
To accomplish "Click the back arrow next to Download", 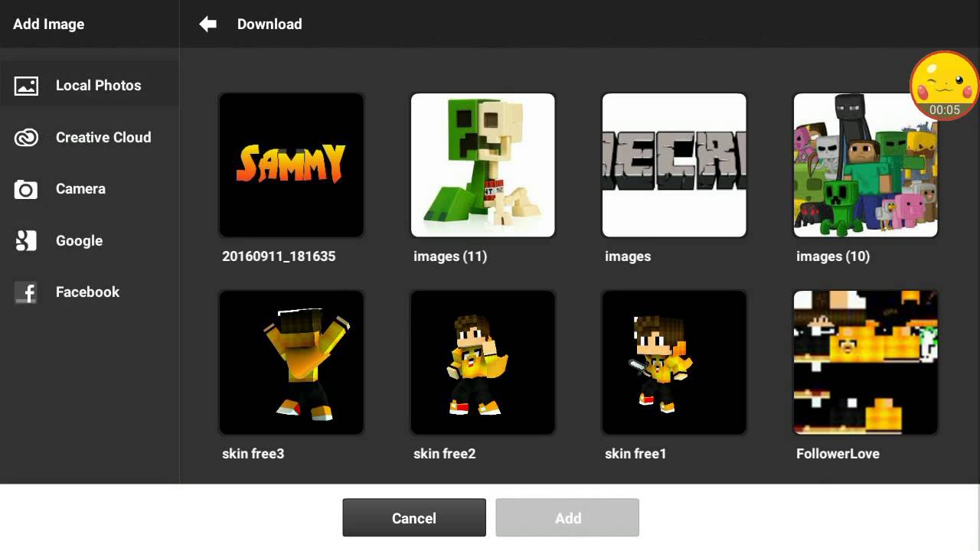I will (x=207, y=24).
